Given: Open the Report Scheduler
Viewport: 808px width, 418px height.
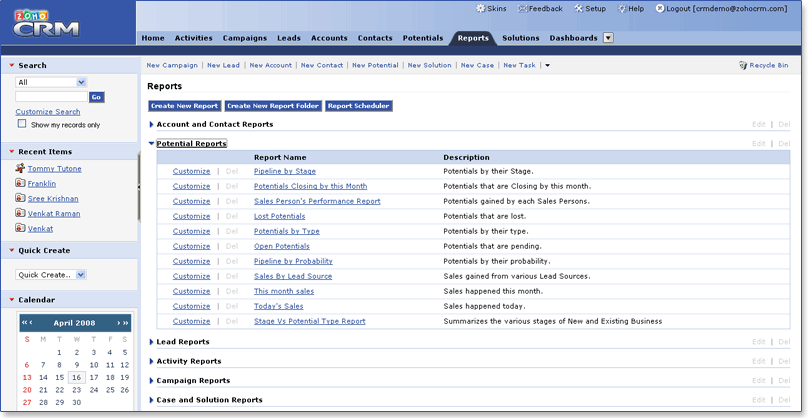Looking at the screenshot, I should point(359,106).
